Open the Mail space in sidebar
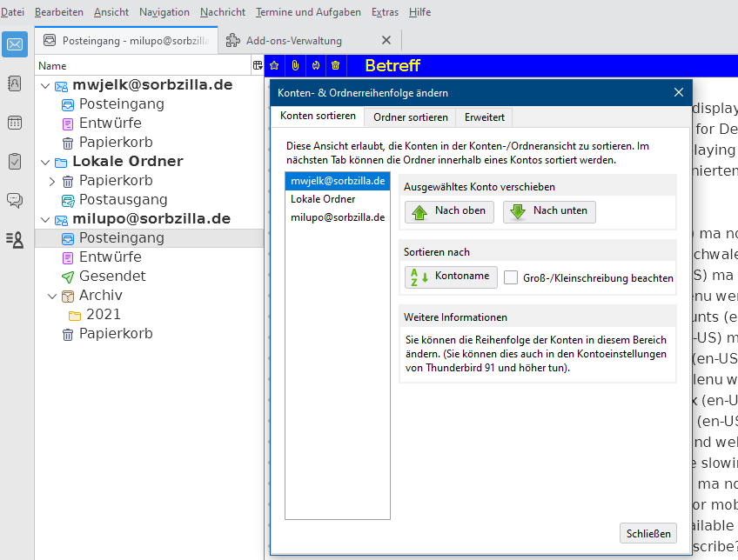The height and width of the screenshot is (560, 738). 15,44
